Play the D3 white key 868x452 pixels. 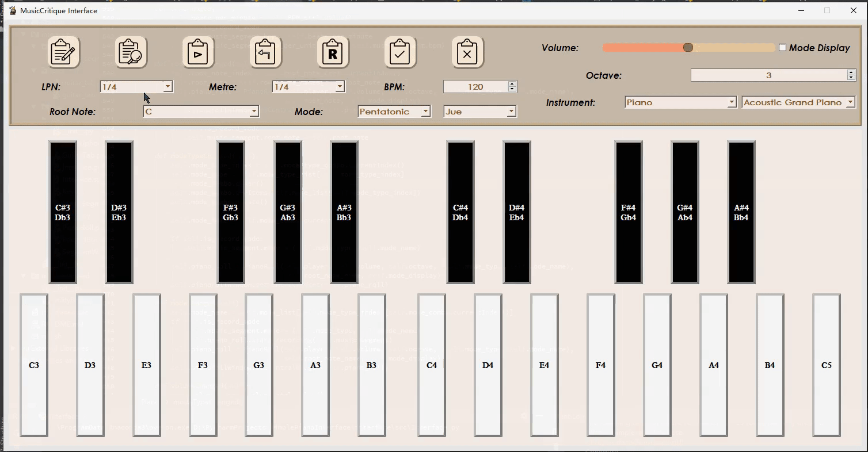90,365
